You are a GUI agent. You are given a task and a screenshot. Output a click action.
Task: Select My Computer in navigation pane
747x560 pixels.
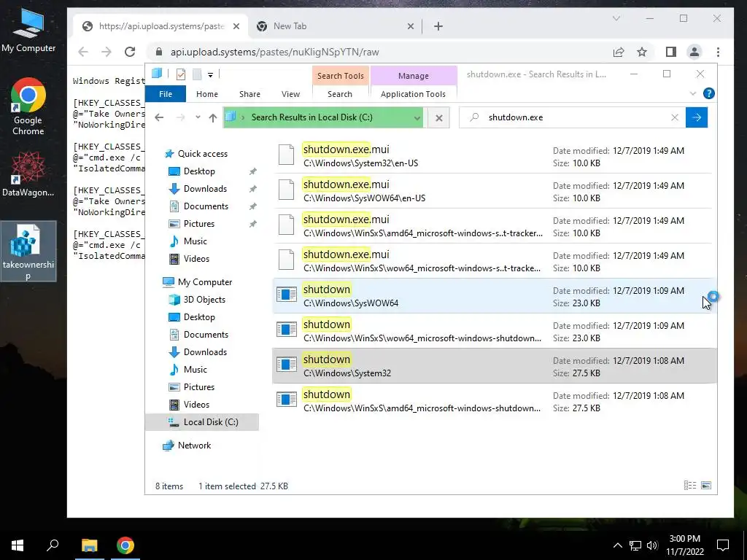[x=204, y=282]
